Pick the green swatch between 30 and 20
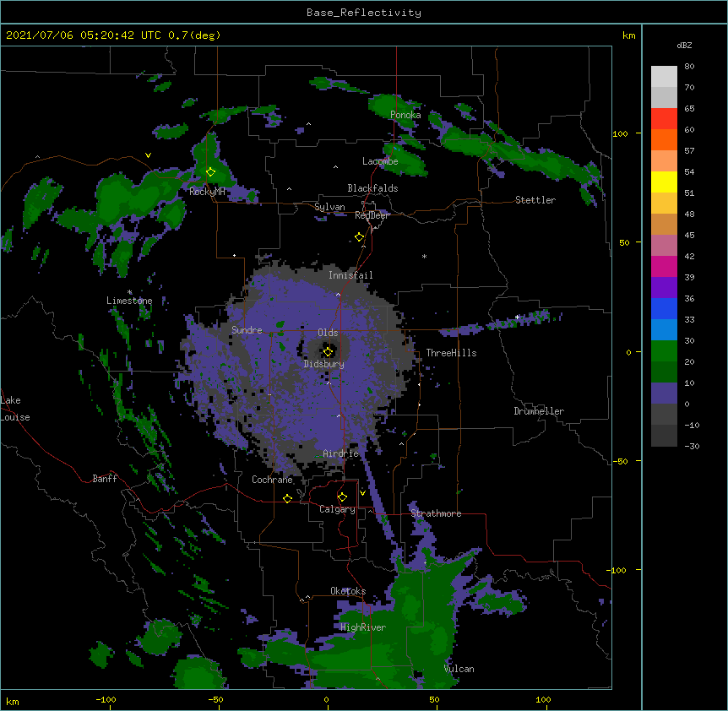 pyautogui.click(x=664, y=351)
